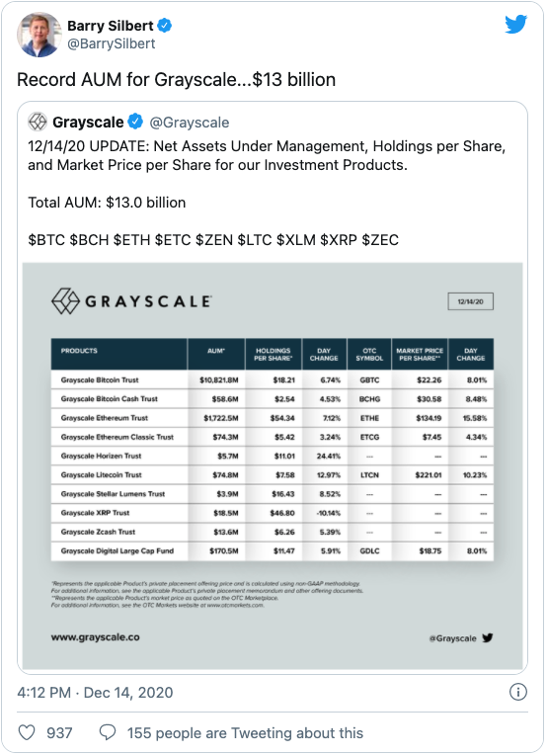Open the @Grayscale handle link
The height and width of the screenshot is (756, 547).
(190, 123)
